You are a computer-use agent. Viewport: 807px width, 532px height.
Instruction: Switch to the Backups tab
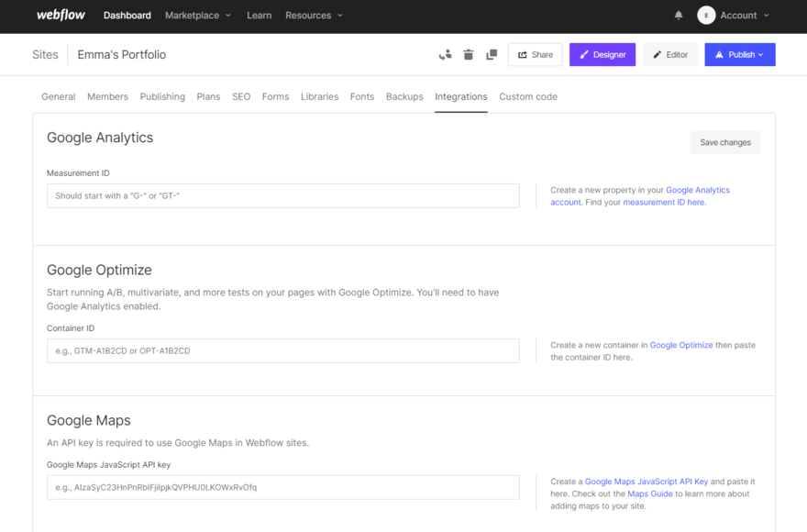click(x=404, y=97)
